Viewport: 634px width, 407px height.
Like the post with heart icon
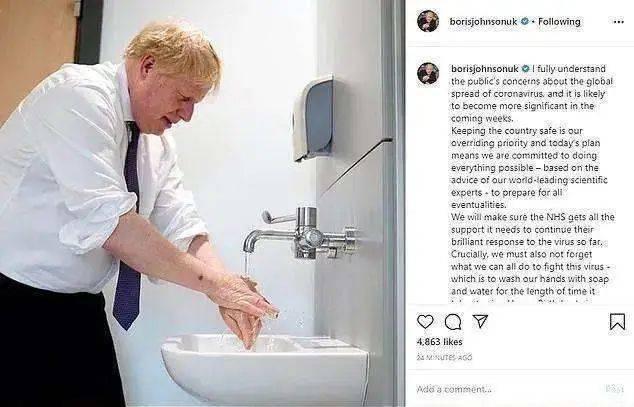425,322
